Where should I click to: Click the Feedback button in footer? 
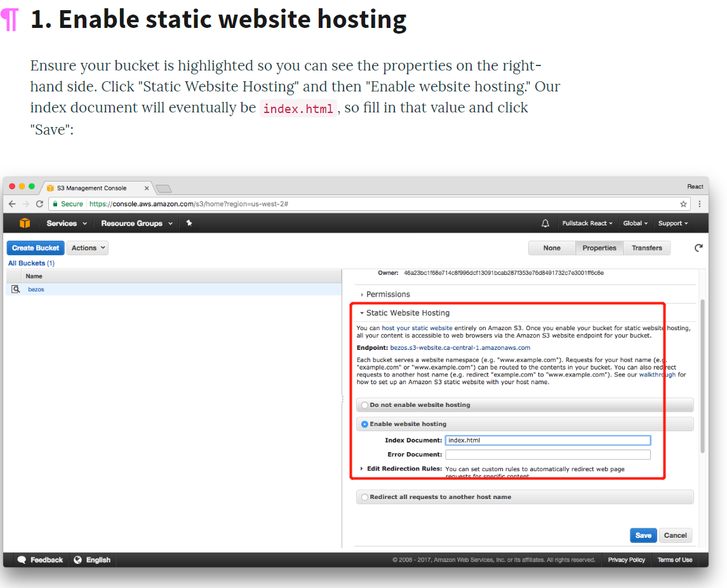coord(40,559)
